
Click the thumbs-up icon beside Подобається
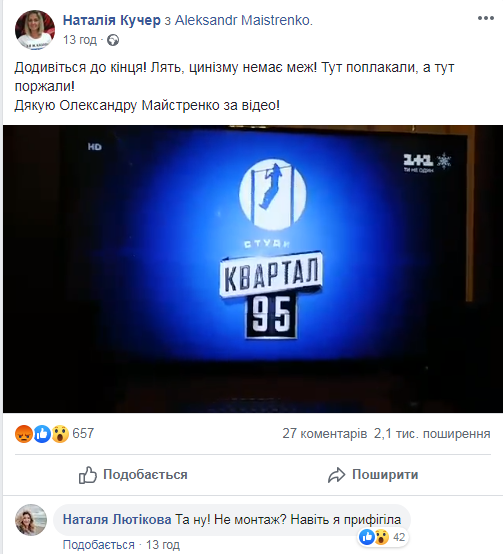click(x=88, y=475)
